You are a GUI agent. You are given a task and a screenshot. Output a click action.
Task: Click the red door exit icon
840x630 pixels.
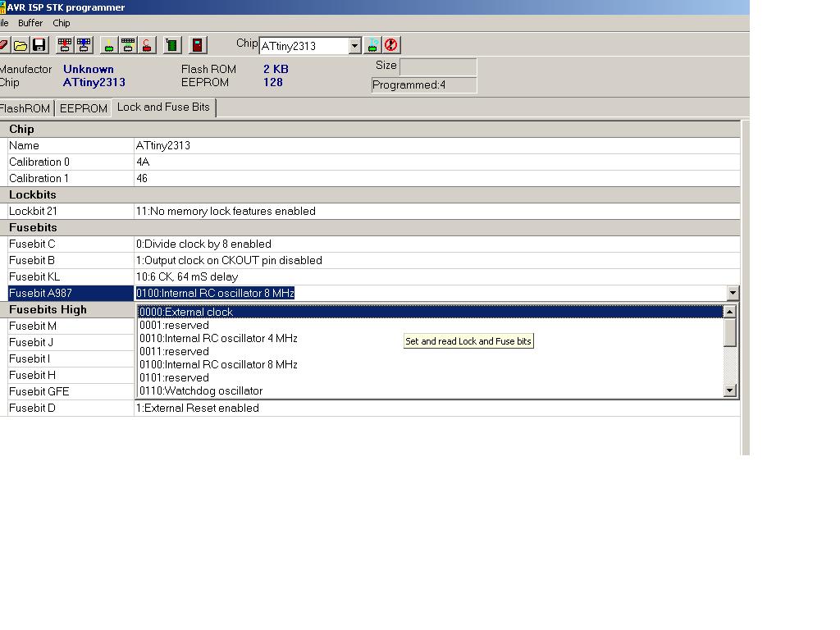click(x=198, y=45)
